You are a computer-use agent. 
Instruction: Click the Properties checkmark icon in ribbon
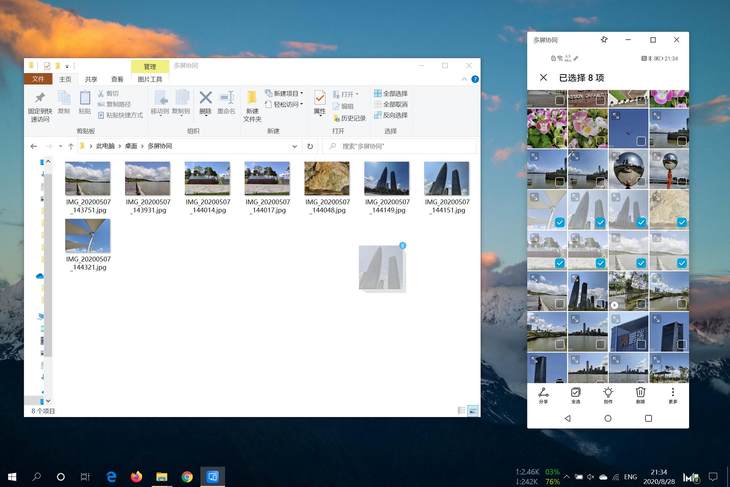pos(320,98)
